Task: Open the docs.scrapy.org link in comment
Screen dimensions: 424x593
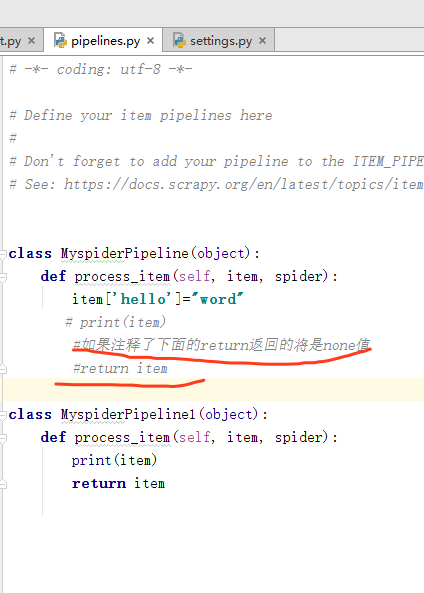Action: (x=243, y=185)
